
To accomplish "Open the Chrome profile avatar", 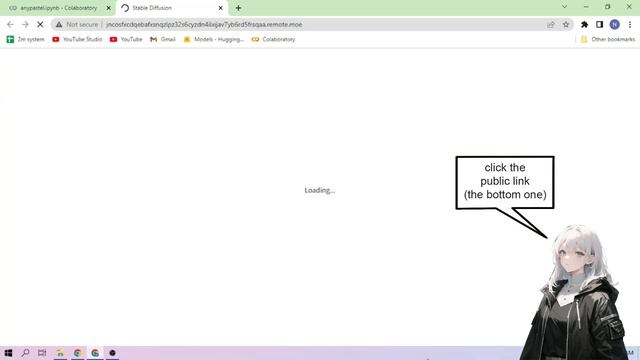I will [x=614, y=24].
